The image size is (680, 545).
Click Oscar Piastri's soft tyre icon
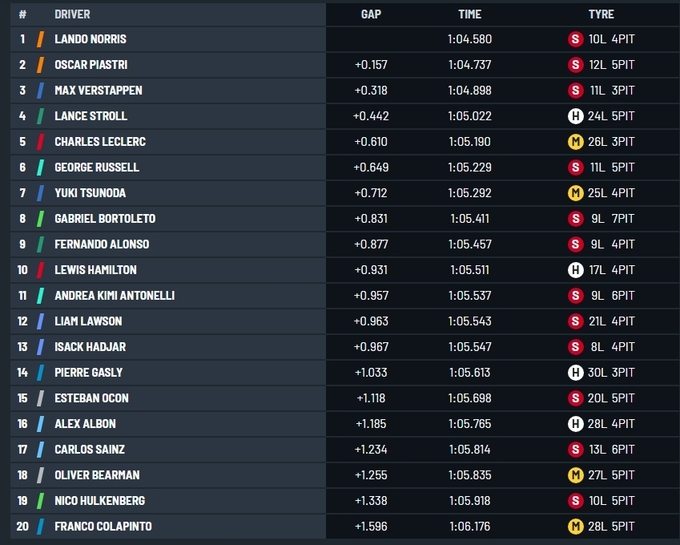575,65
